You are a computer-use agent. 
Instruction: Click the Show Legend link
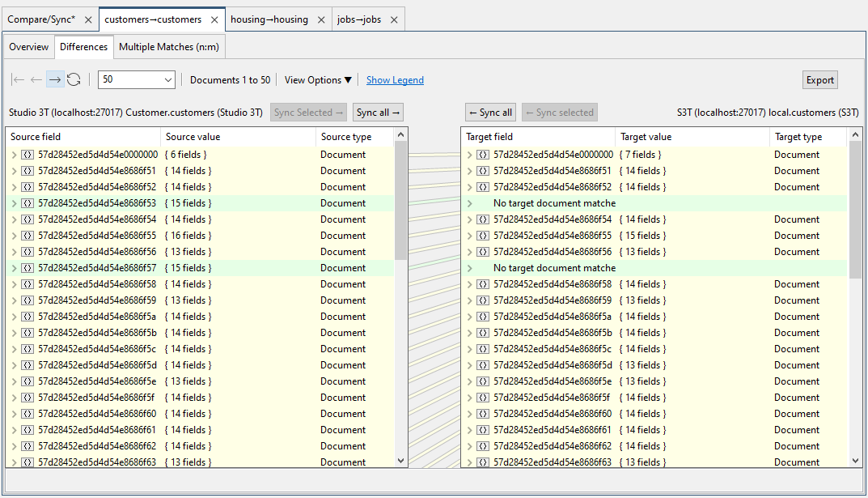(395, 79)
